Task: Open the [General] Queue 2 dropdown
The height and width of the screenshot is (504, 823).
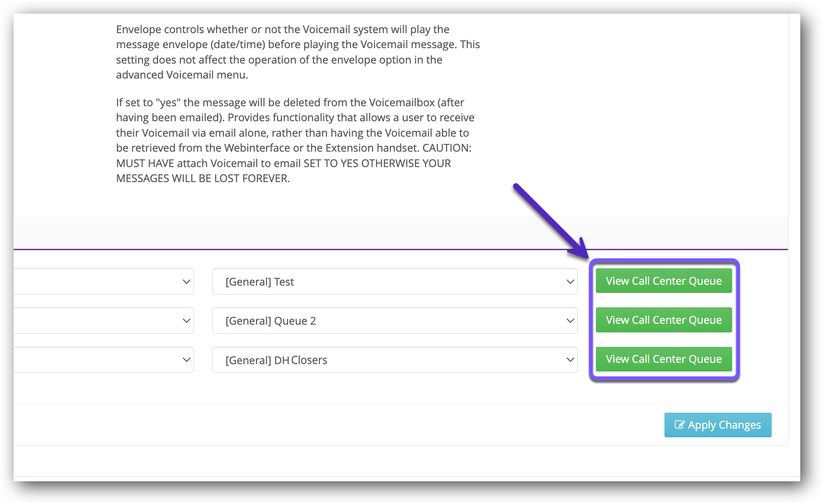Action: (395, 321)
